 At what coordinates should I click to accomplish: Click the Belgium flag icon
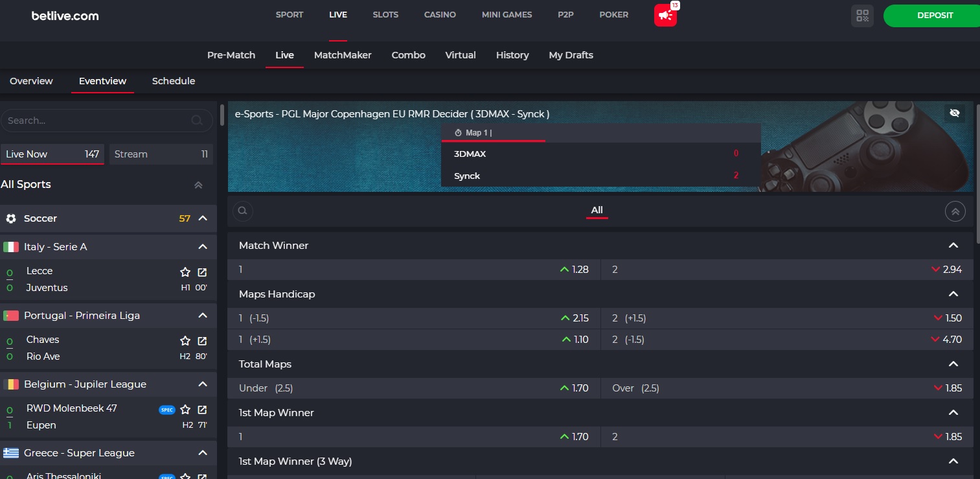point(11,384)
